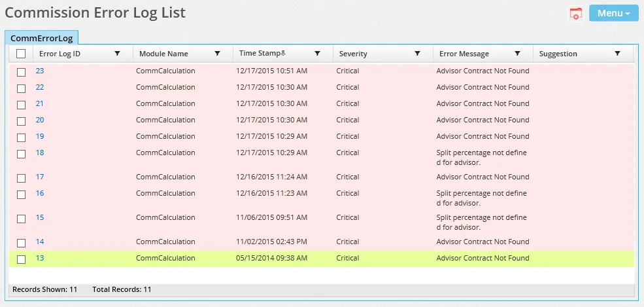Open the Time Stamp column filter
This screenshot has width=644, height=307.
[x=318, y=54]
